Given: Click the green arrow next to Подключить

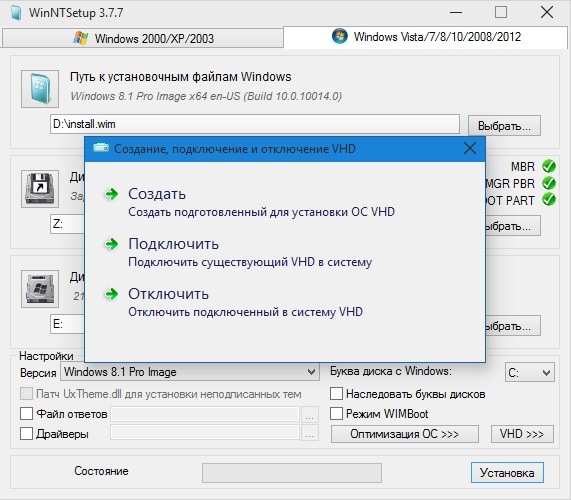Looking at the screenshot, I should point(112,244).
